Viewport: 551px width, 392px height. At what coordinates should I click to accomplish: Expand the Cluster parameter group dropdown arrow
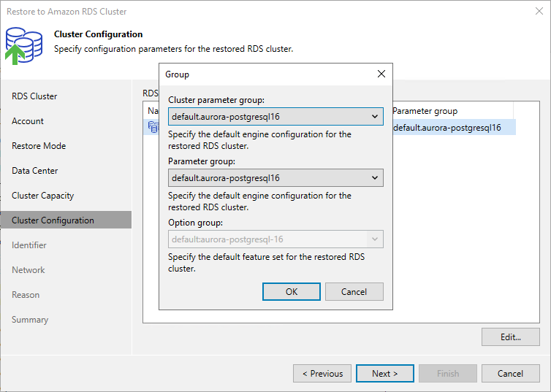375,117
